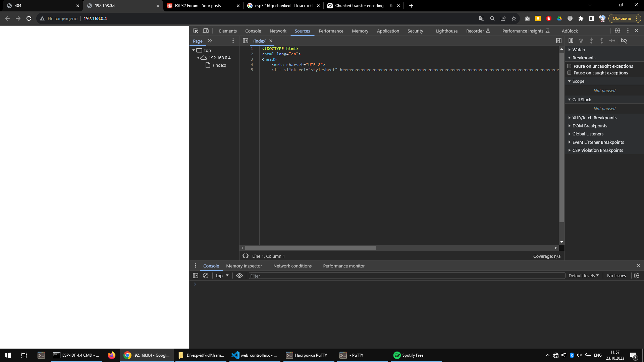Switch to ESP32 Forum browser tab
Viewport: 644px width, 362px height.
(x=203, y=6)
